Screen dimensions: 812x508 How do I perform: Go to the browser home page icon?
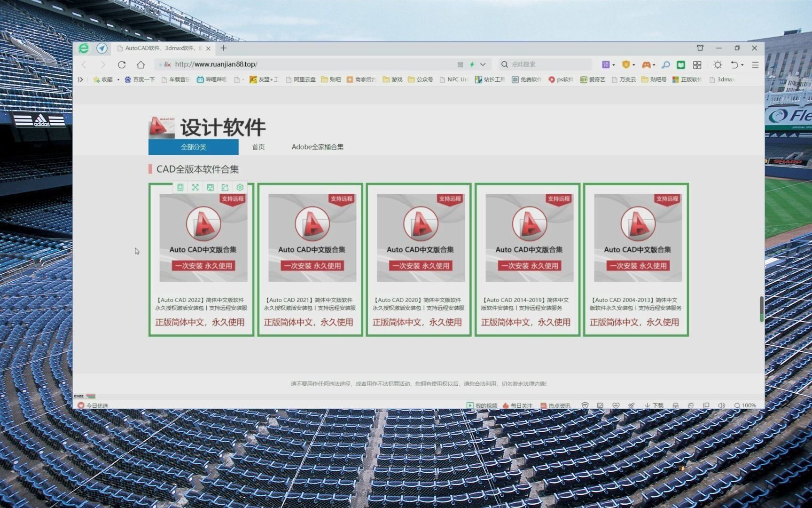pyautogui.click(x=141, y=64)
